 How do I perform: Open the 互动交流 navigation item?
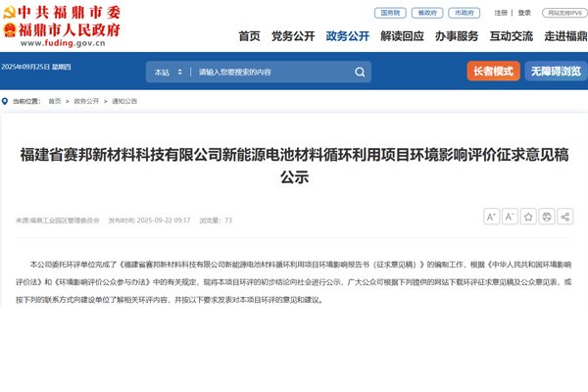pos(510,36)
